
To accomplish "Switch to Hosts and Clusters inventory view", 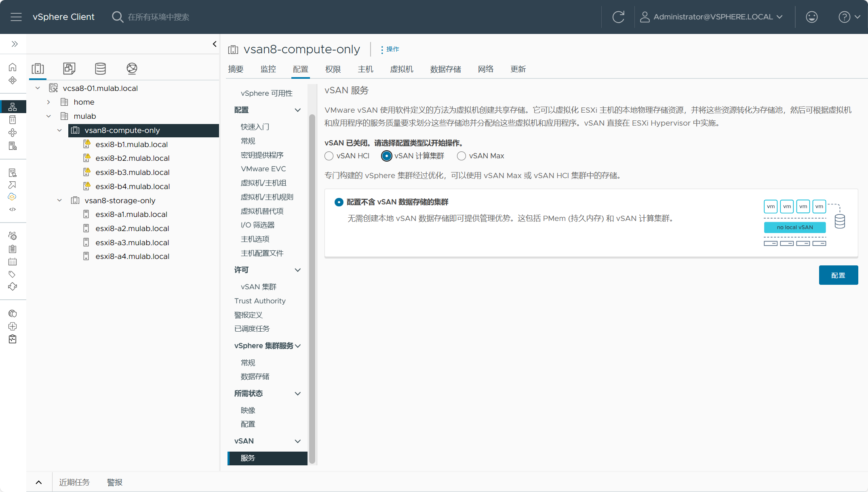I will tap(38, 68).
